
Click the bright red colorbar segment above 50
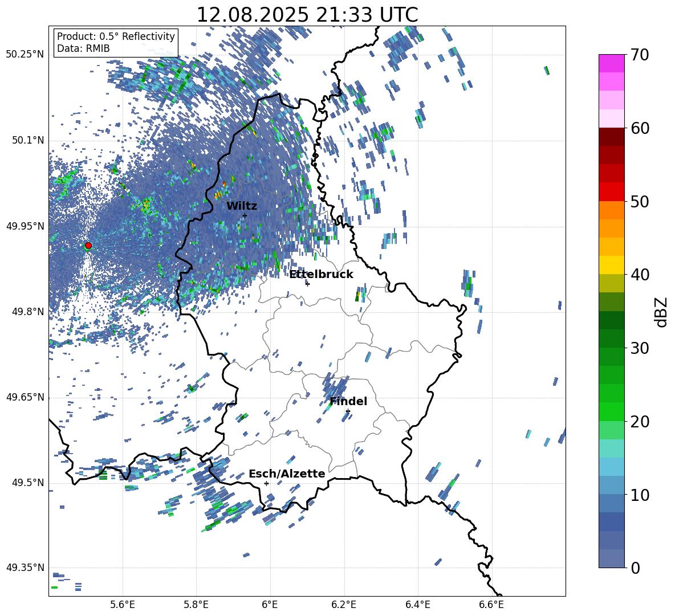[611, 192]
